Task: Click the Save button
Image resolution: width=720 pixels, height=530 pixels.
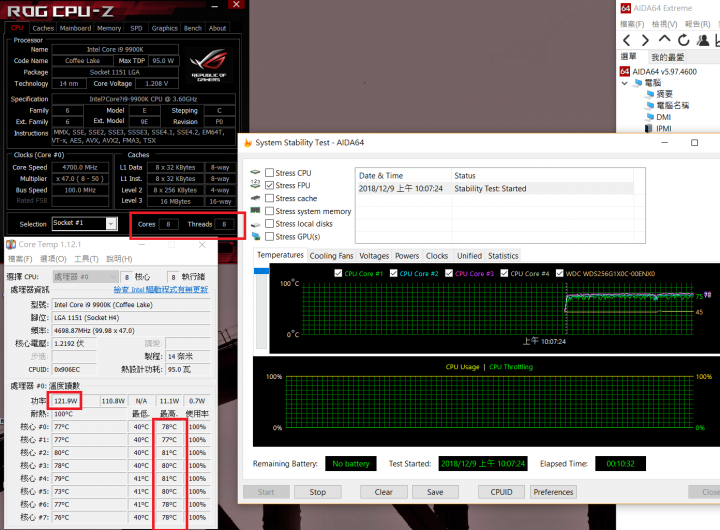Action: click(435, 492)
